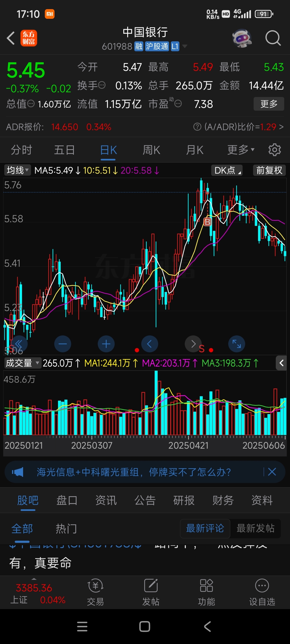Select 最新发帖 sort option
Image resolution: width=290 pixels, height=644 pixels.
click(255, 528)
